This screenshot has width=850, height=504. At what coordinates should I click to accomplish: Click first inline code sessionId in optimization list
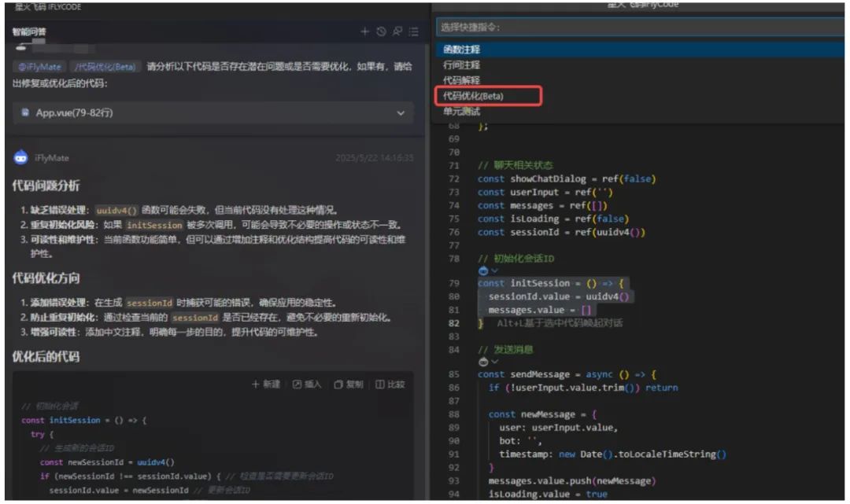pyautogui.click(x=149, y=303)
